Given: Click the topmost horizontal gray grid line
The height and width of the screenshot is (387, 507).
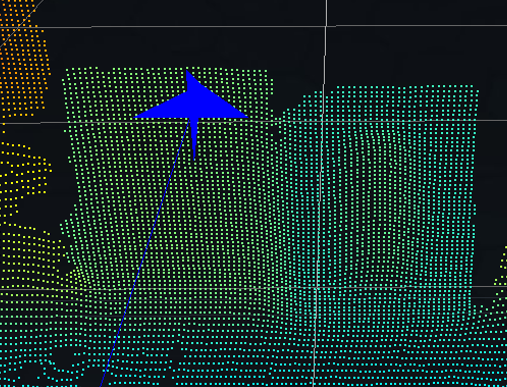Looking at the screenshot, I should [253, 26].
